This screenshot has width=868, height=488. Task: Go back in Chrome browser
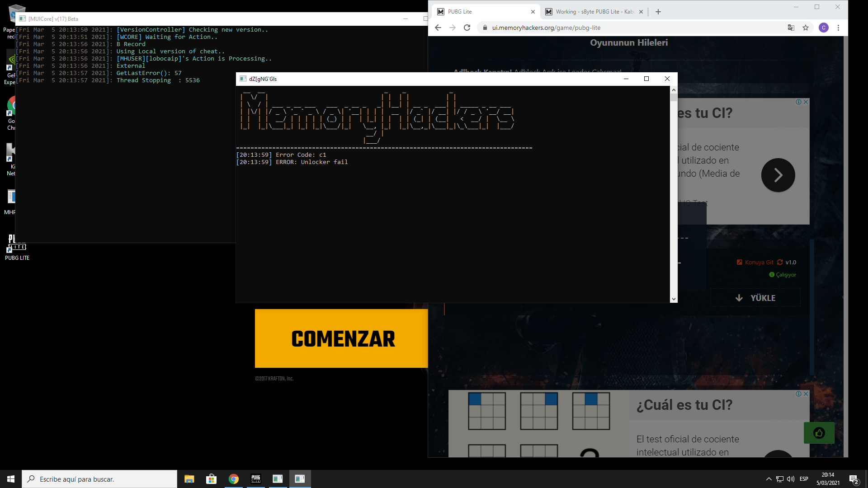point(438,28)
